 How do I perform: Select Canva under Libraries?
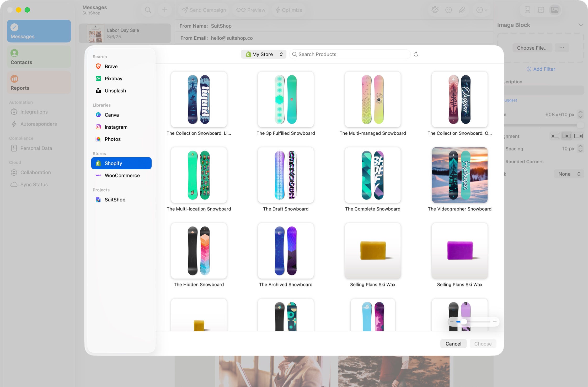click(x=111, y=115)
